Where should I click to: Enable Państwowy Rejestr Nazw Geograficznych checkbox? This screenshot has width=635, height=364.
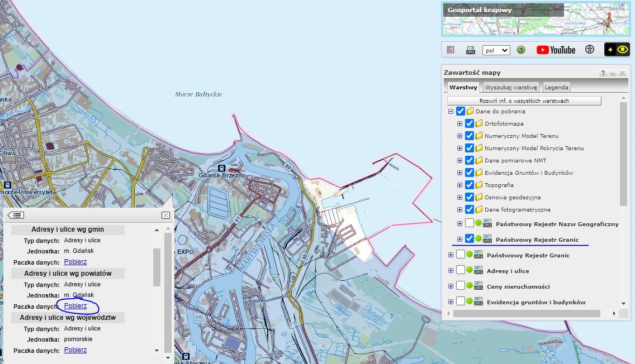click(470, 223)
